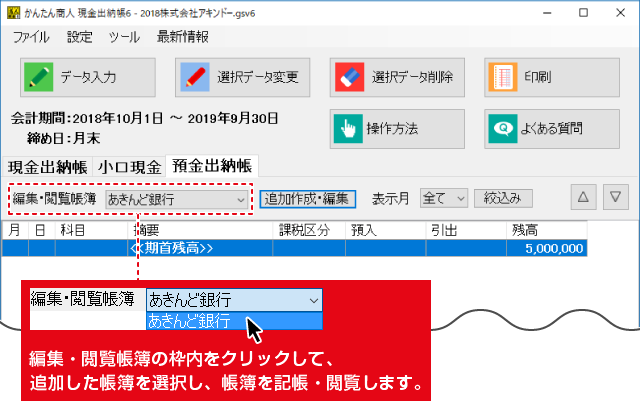Viewport: 640px width, 401px height.
Task: Open the ツール menu
Action: click(124, 37)
